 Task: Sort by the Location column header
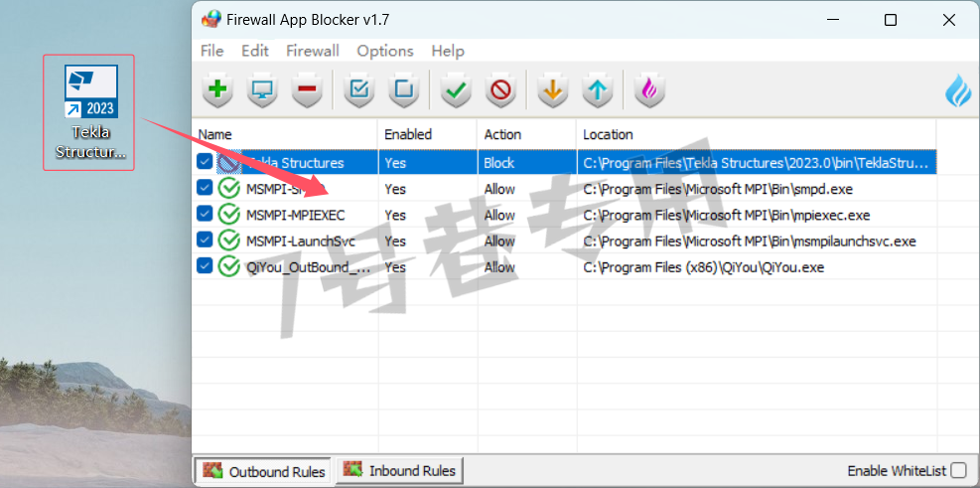pyautogui.click(x=757, y=134)
